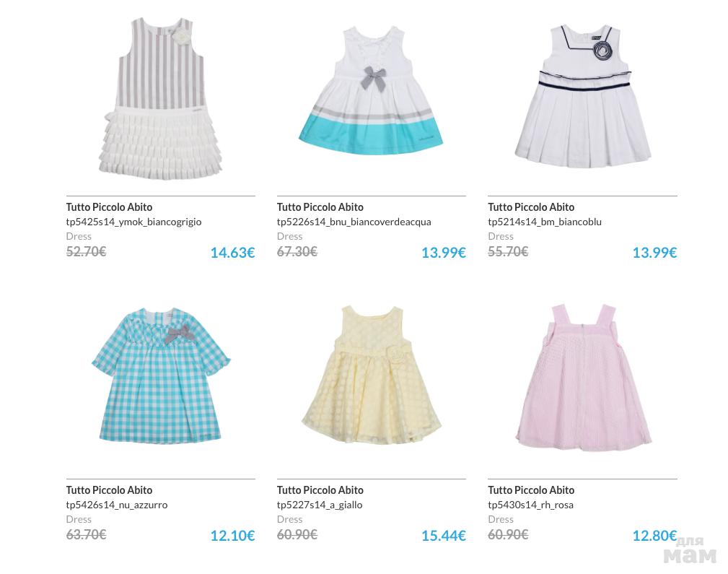The width and height of the screenshot is (728, 574).
Task: Click product code tp5425s14_ymok_biancogrigio
Action: (x=133, y=222)
